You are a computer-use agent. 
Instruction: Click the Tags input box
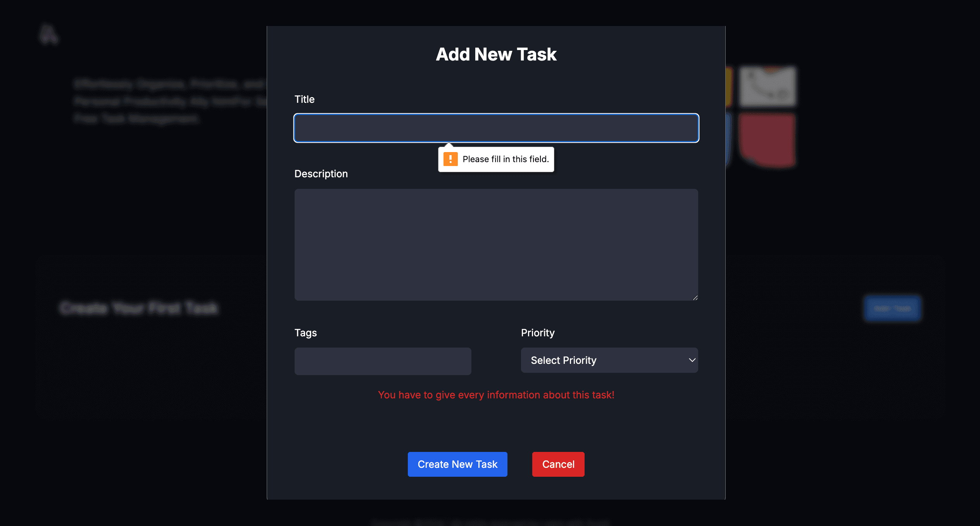[383, 361]
